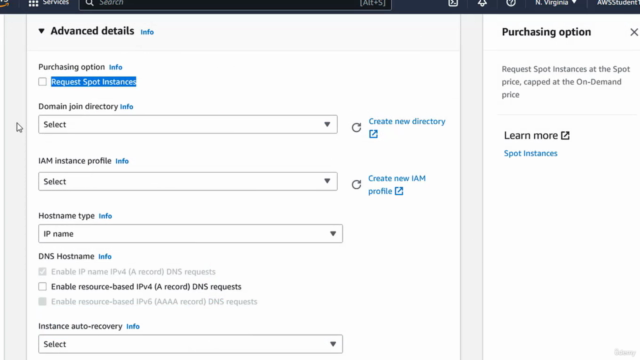Open the Services grid menu icon
Screen dimensions: 640x360
[33, 3]
